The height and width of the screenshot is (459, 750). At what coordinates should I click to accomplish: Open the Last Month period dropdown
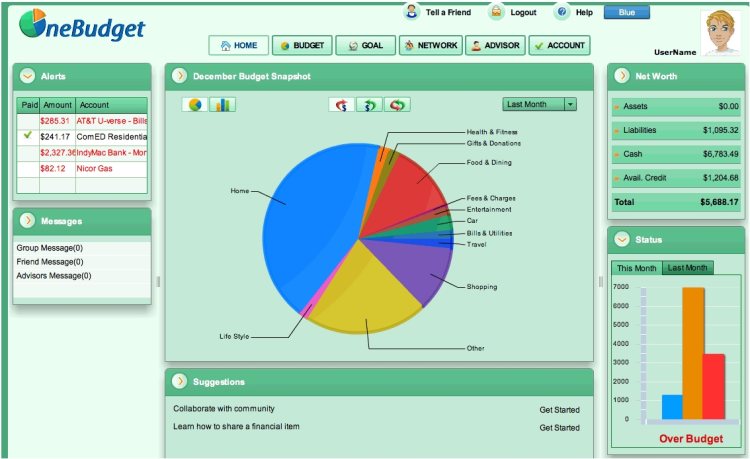tap(540, 104)
